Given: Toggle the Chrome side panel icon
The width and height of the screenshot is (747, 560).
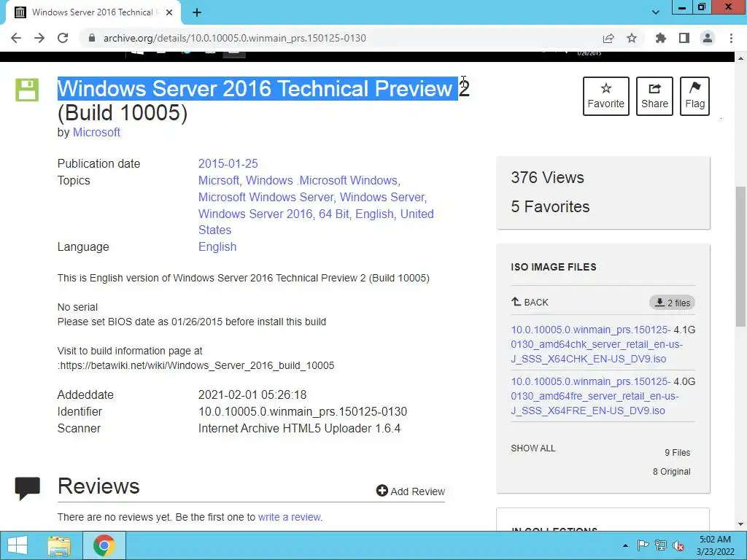Looking at the screenshot, I should point(684,38).
